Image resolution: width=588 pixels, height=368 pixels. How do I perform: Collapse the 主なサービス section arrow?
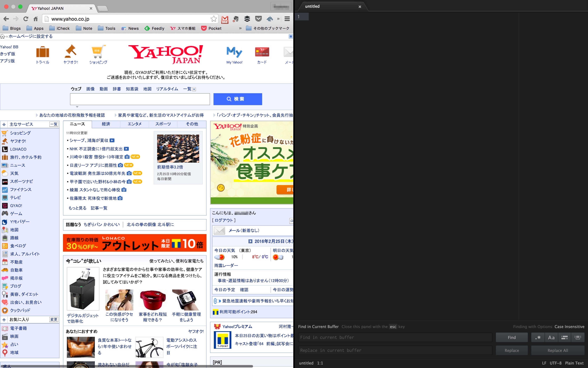tap(4, 124)
